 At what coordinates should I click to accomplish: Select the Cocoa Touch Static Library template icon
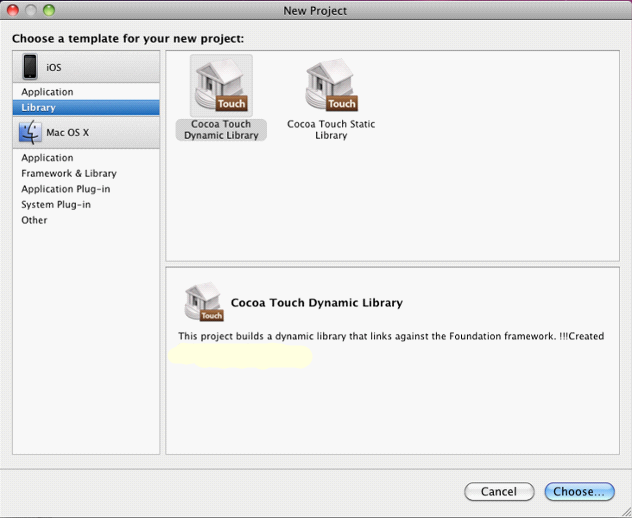[331, 85]
